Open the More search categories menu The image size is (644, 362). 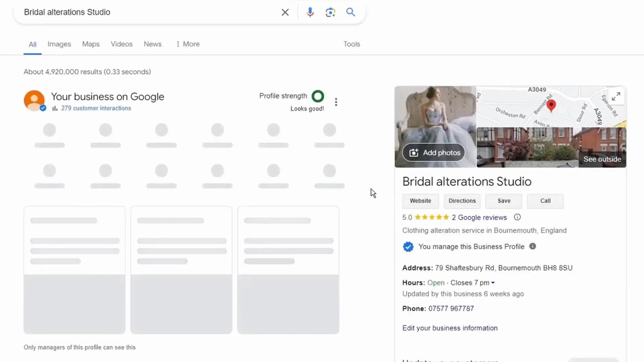pos(188,44)
